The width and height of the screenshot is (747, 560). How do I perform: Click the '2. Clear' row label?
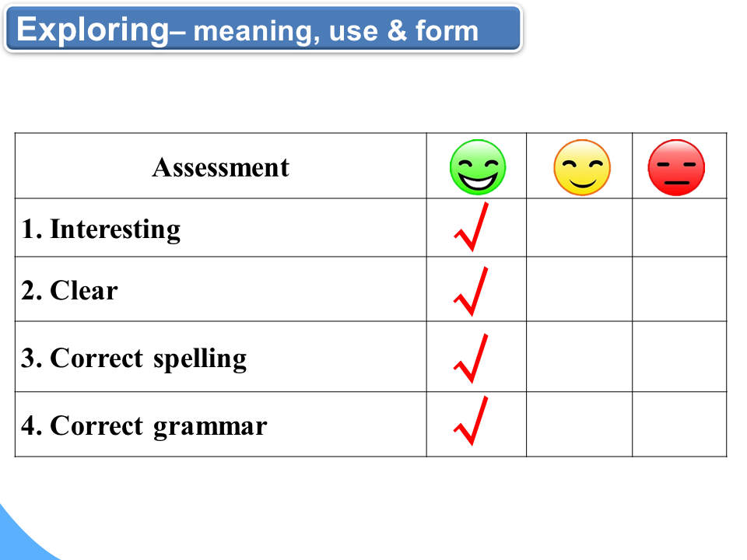[x=70, y=291]
